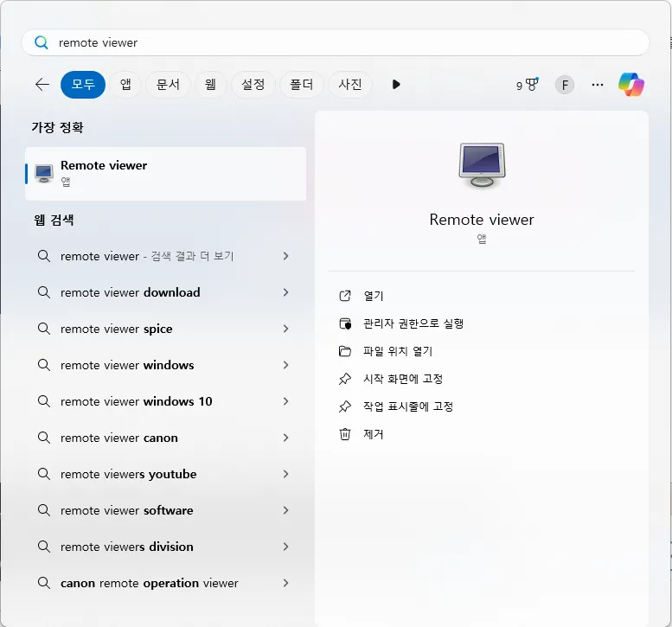The image size is (672, 627).
Task: Expand the 'remote viewers youtube' chevron
Action: (286, 474)
